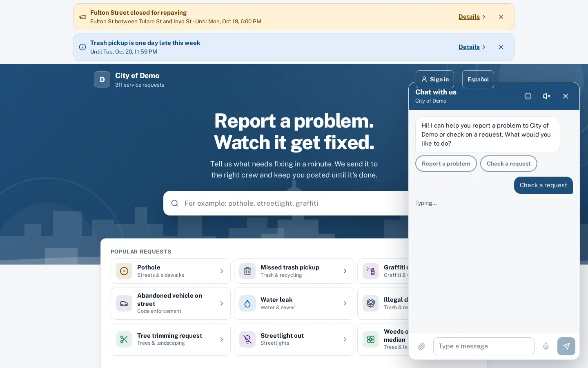Select Tree trimming request title
This screenshot has width=588, height=368.
(169, 336)
